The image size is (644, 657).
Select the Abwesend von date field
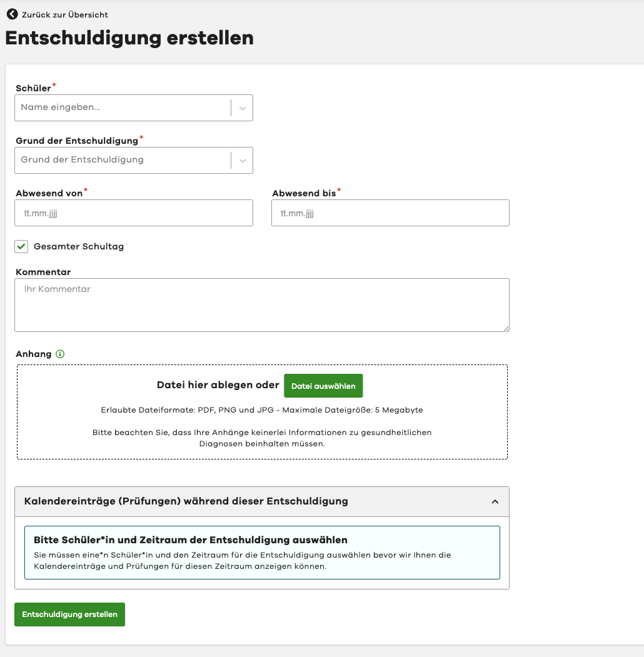pos(134,213)
